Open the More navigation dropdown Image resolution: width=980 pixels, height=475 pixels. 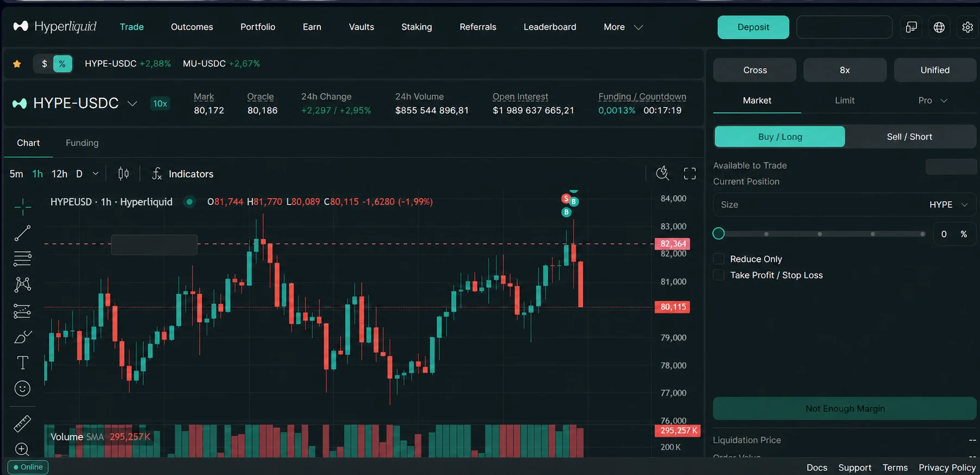[x=623, y=27]
